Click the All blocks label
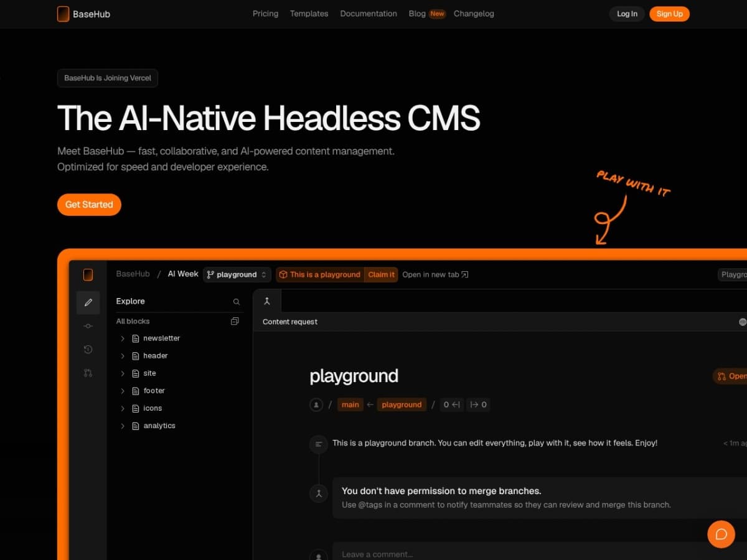The height and width of the screenshot is (560, 747). [133, 321]
